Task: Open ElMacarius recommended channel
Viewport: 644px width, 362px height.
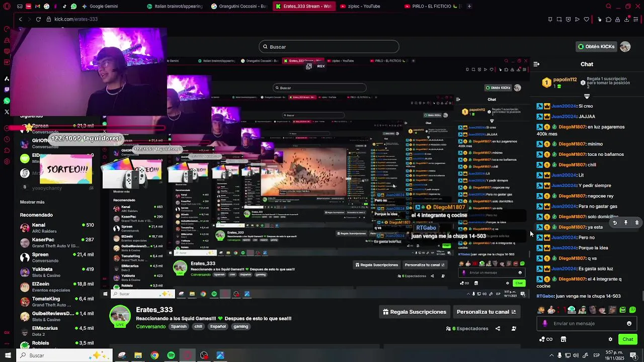Action: tap(56, 331)
